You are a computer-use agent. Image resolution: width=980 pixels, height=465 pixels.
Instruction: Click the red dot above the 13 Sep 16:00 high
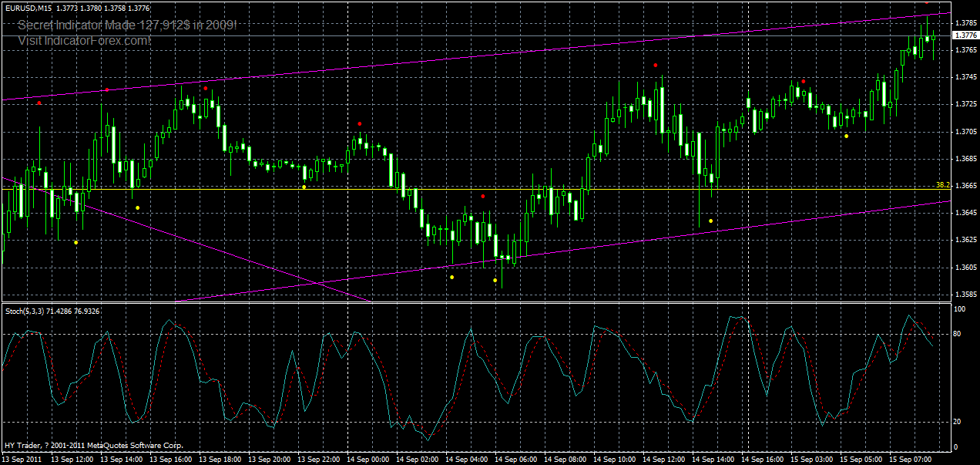coord(206,88)
